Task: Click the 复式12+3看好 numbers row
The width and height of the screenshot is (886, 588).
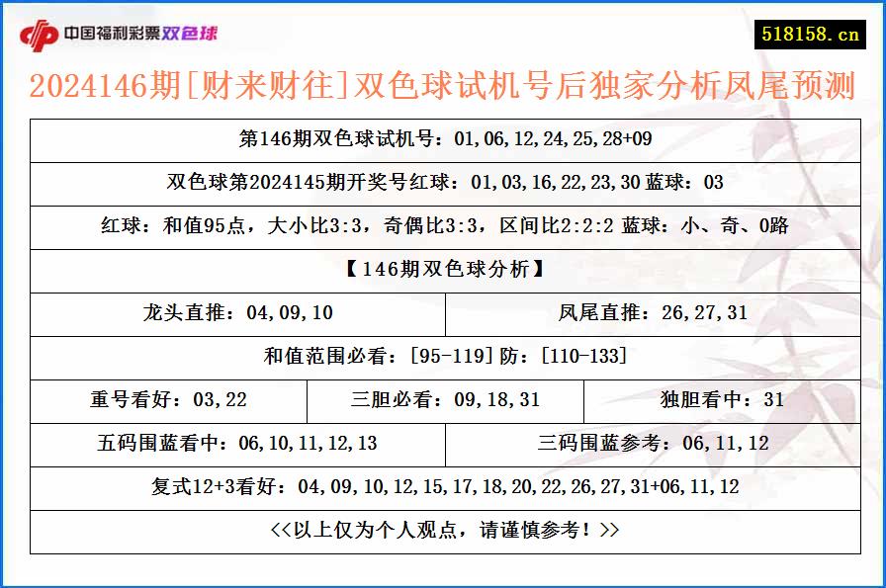Action: [442, 488]
